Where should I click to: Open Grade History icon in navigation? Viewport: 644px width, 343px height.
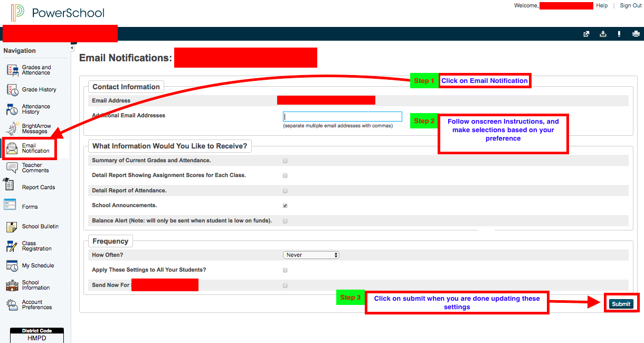pyautogui.click(x=12, y=90)
